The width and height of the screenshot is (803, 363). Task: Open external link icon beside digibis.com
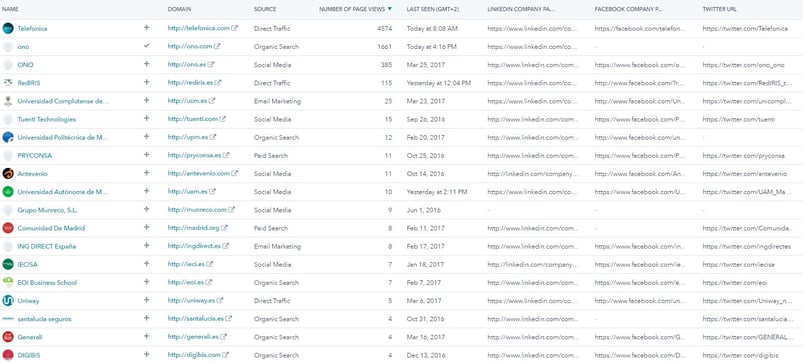tap(225, 355)
